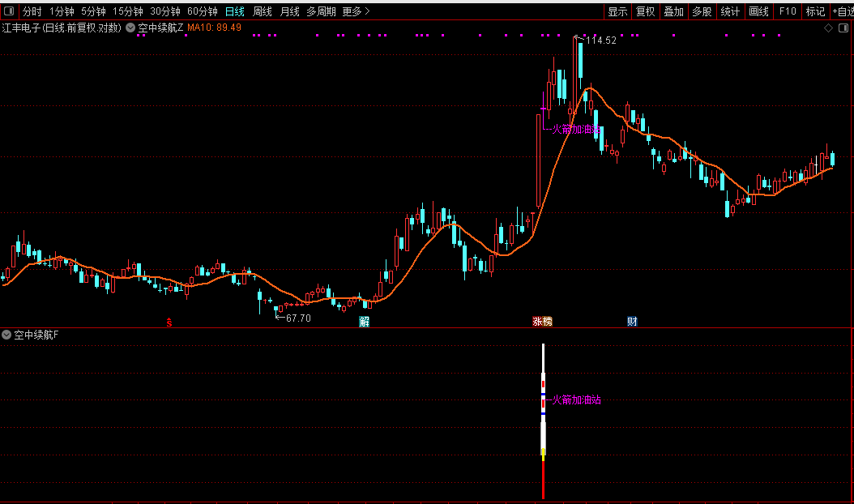Select the 周线 weekly tab
Screen dimensions: 854x504
[x=263, y=11]
